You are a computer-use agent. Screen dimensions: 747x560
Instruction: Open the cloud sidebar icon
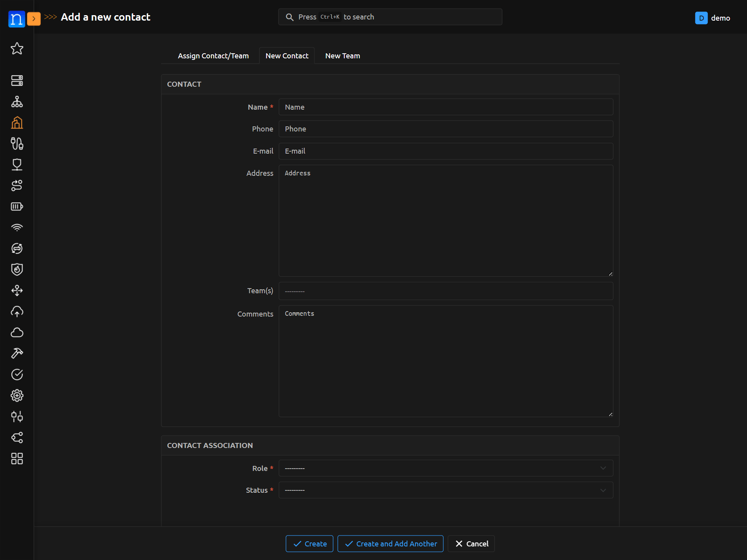point(17,332)
